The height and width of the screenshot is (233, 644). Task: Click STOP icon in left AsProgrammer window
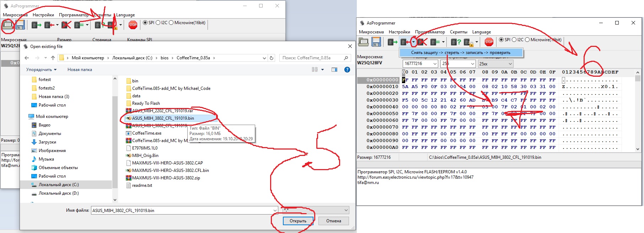tap(133, 25)
